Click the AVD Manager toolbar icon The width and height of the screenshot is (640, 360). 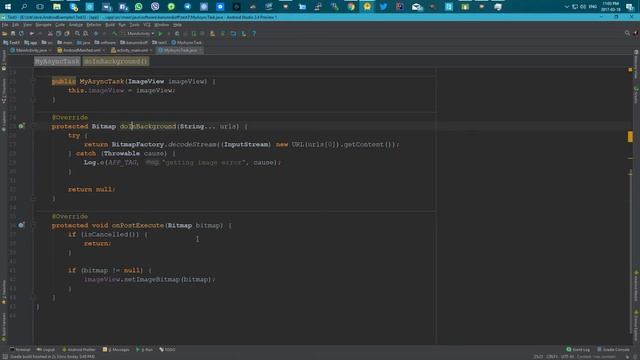point(212,33)
